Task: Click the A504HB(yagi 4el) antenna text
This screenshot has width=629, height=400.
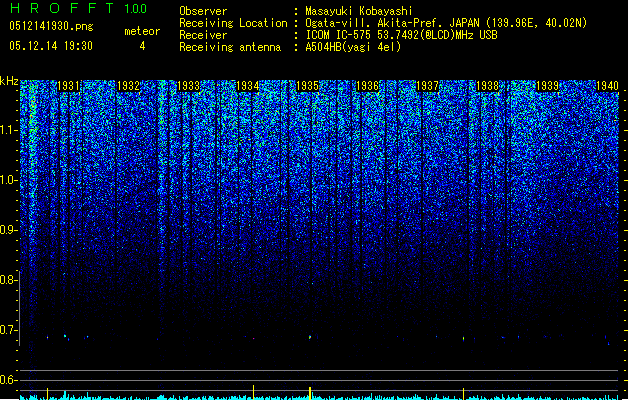Action: 353,47
